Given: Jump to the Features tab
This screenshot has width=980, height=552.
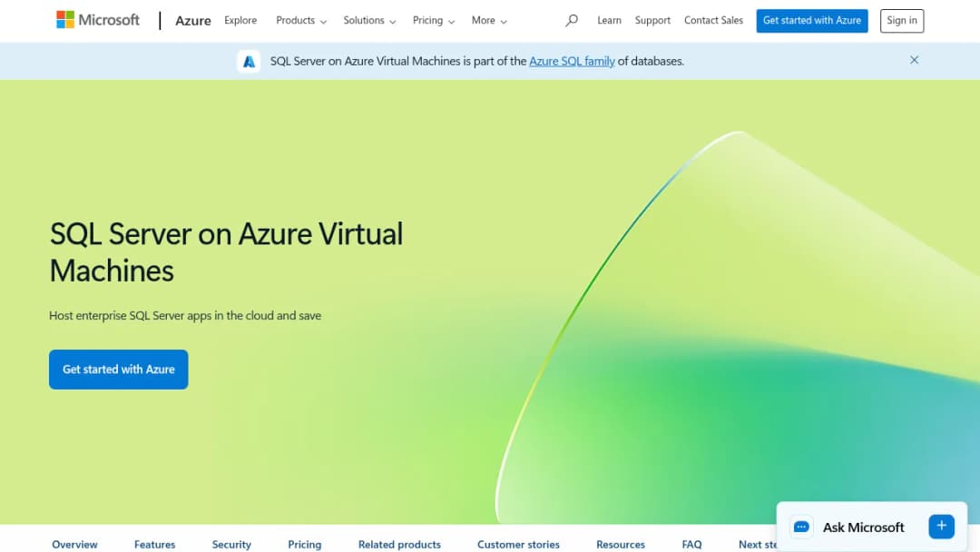Looking at the screenshot, I should [x=155, y=545].
